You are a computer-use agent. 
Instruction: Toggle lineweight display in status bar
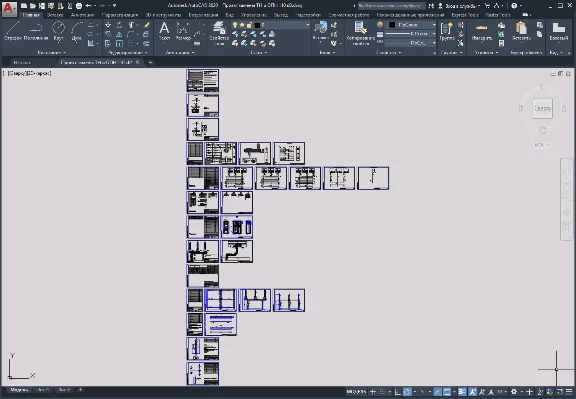pos(462,392)
